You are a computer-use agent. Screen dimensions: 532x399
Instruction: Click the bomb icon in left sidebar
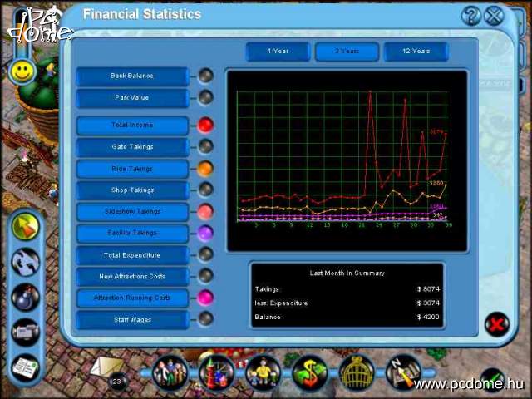click(27, 297)
